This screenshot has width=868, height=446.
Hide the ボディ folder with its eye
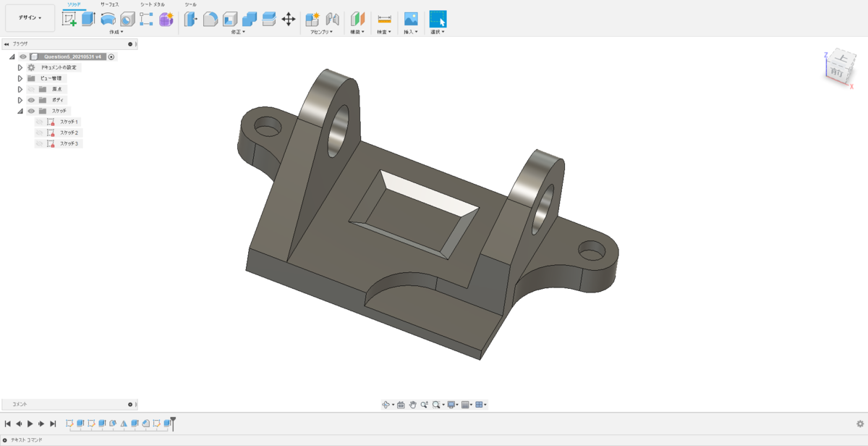click(x=31, y=100)
